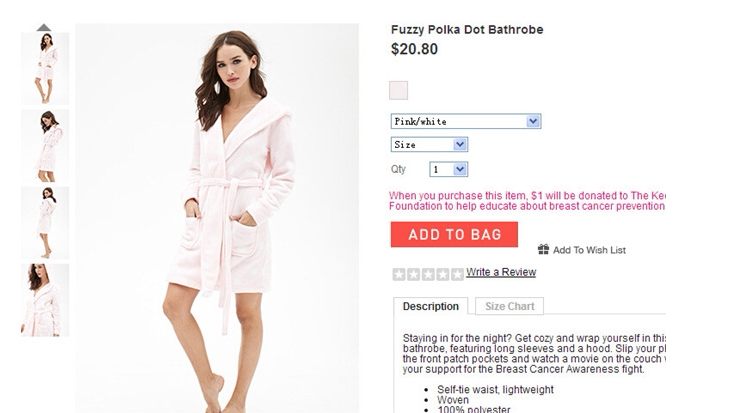This screenshot has height=413, width=751.
Task: Select the fourth close-up bathrobe thumbnail
Action: (45, 299)
